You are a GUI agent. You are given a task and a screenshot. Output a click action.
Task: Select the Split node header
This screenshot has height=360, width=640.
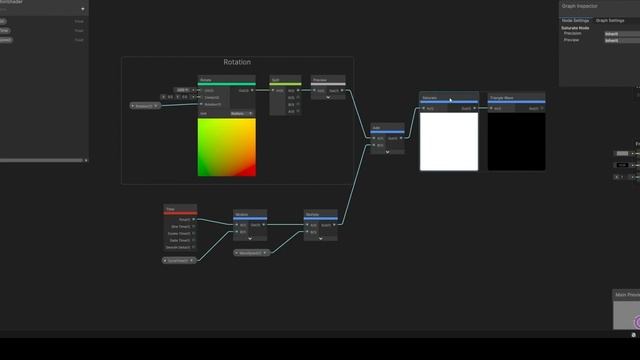[x=285, y=80]
